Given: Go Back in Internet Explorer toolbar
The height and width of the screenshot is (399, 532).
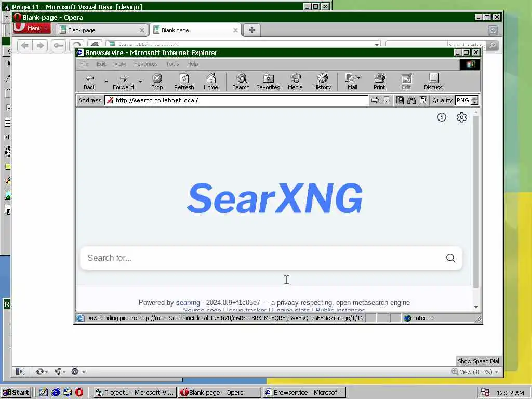Looking at the screenshot, I should click(89, 82).
